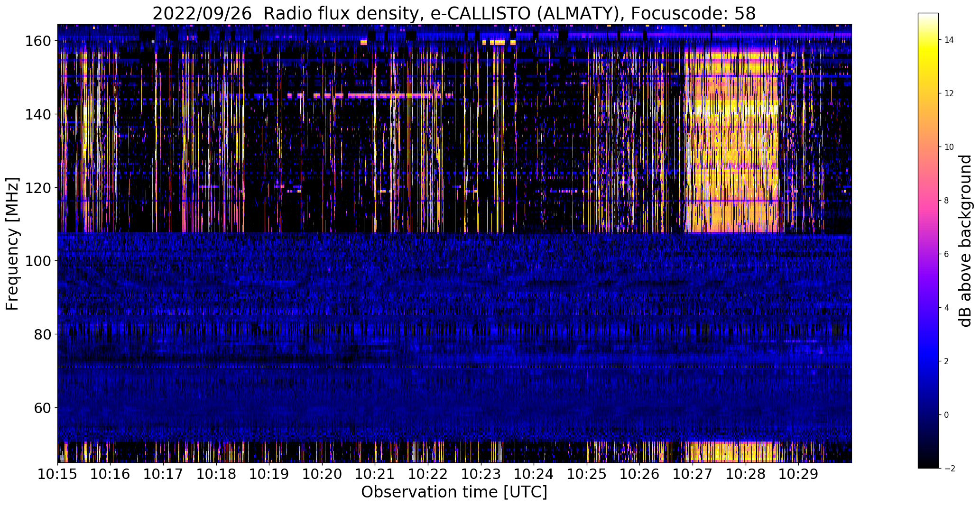Screen dimensions: 980x506
Task: Click the colorbar tick labeled 14
Action: click(949, 40)
